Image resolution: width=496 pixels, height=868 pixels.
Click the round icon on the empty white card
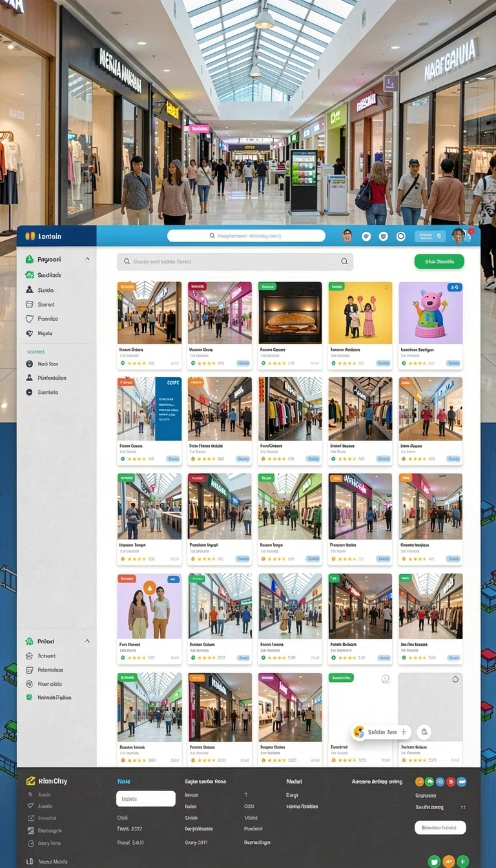pos(386,679)
